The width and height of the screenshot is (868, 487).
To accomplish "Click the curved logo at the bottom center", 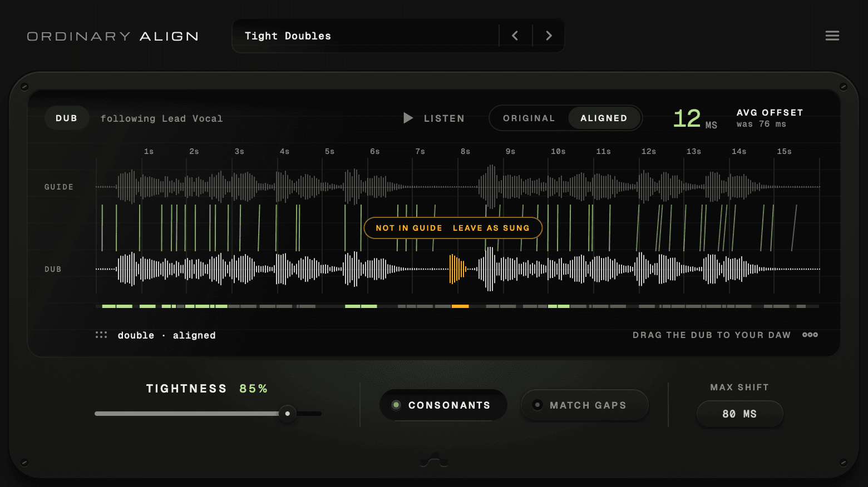I will (434, 460).
